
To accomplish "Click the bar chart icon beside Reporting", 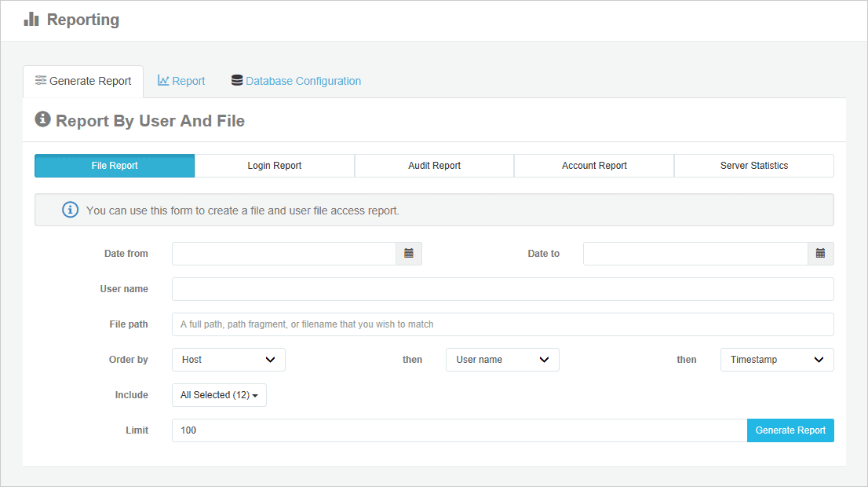I will point(31,20).
